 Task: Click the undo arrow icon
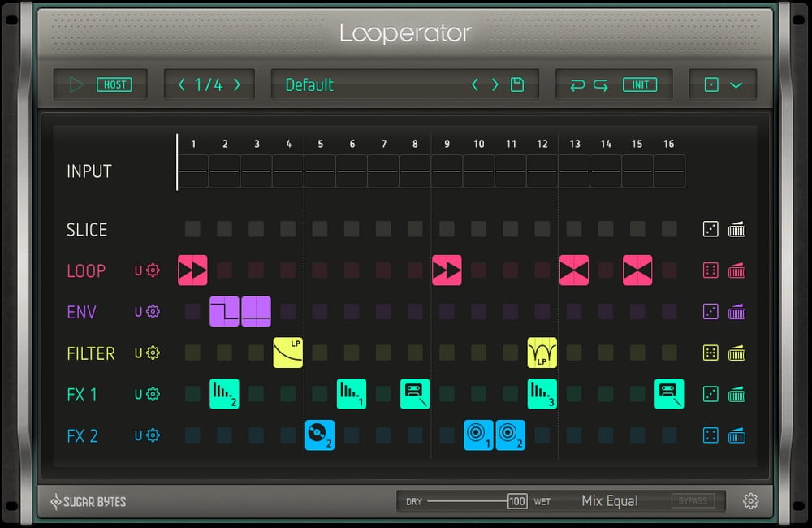pyautogui.click(x=577, y=84)
